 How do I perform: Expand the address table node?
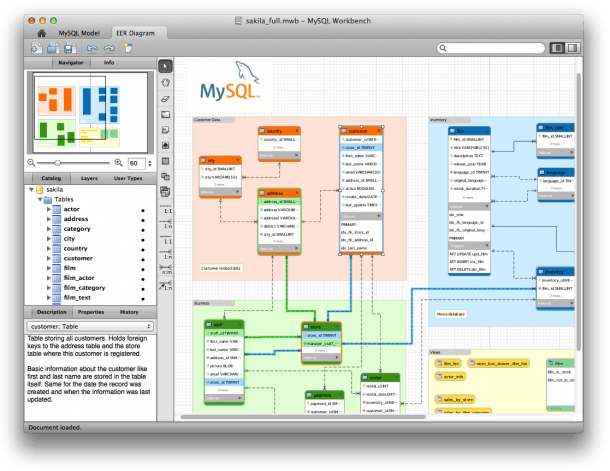pyautogui.click(x=49, y=219)
